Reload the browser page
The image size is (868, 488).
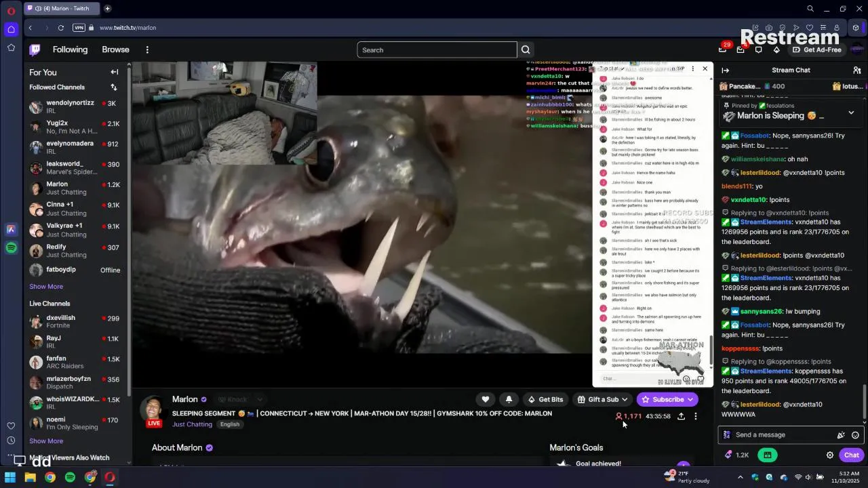61,28
